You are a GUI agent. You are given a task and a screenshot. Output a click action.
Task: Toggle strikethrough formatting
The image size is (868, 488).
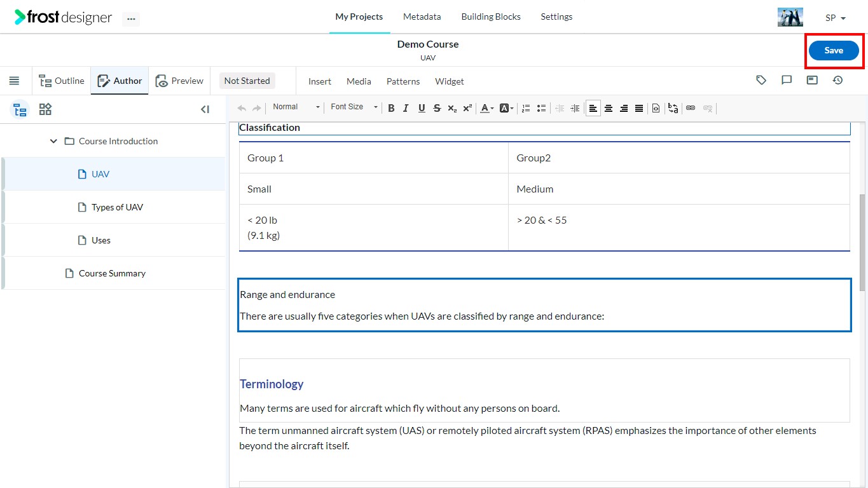pyautogui.click(x=437, y=108)
